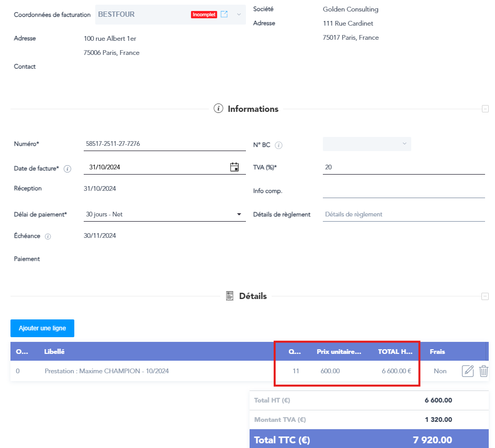495x448 pixels.
Task: Click the info icon beside Date de facture
Action: click(67, 169)
